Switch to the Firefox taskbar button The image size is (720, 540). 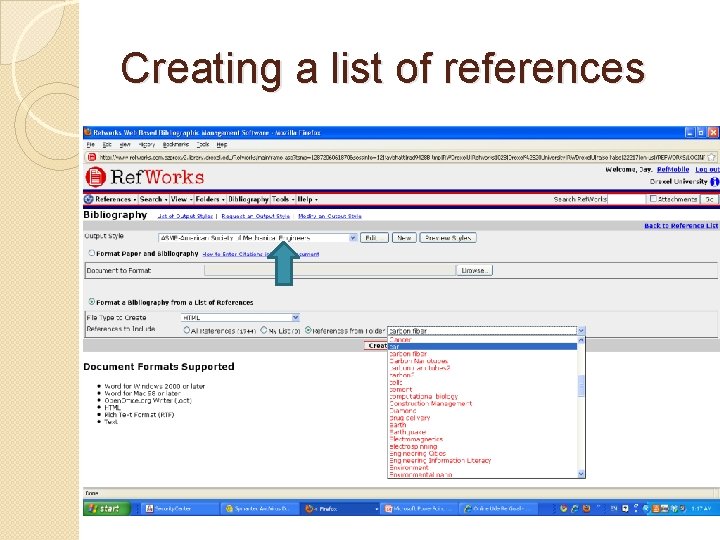(x=340, y=508)
